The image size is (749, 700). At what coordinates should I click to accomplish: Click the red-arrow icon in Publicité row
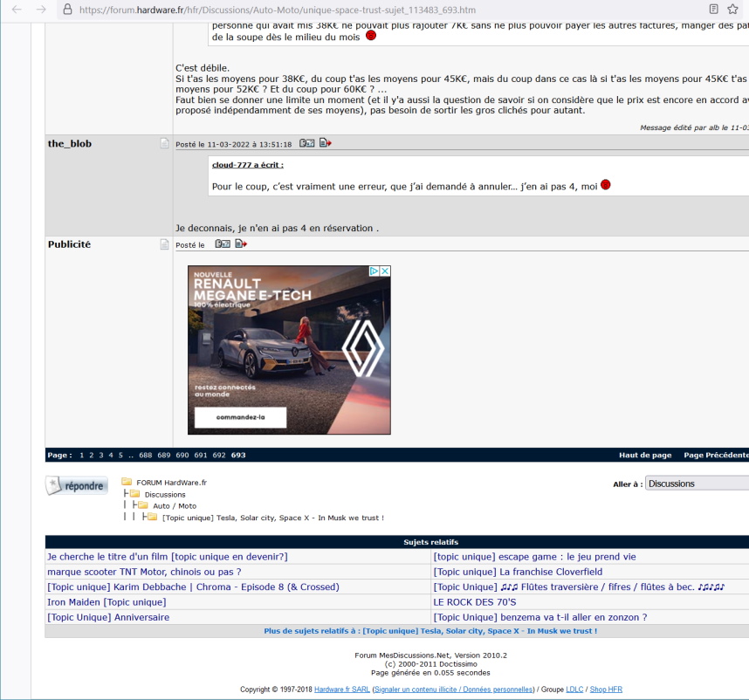point(241,244)
